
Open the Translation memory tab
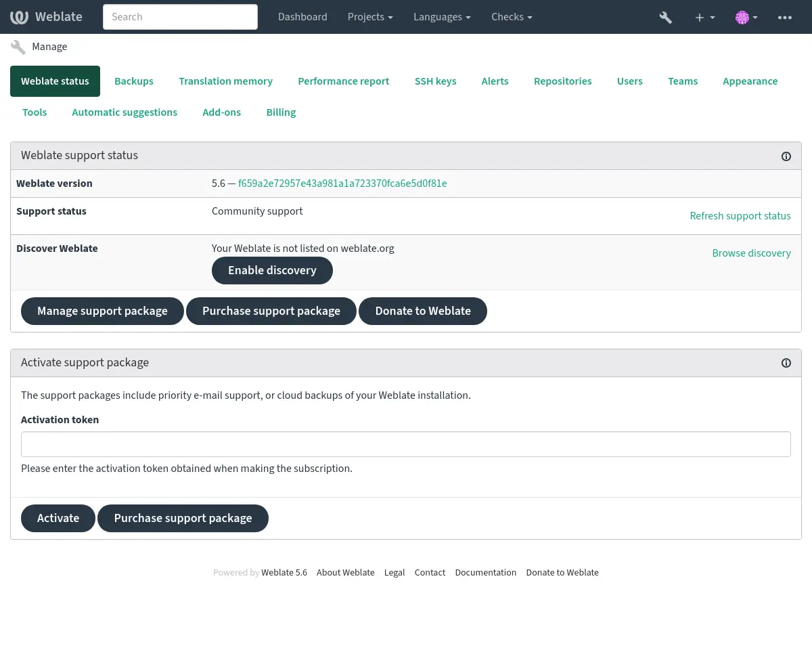(225, 81)
